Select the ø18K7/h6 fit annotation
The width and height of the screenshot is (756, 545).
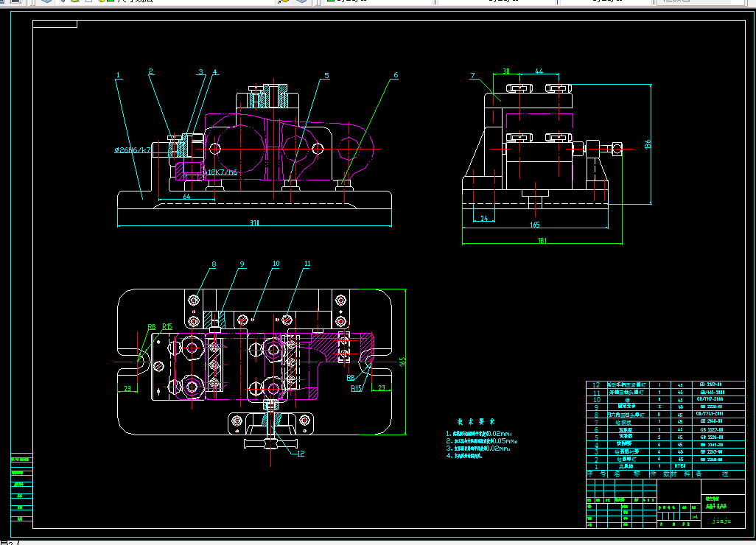pyautogui.click(x=220, y=172)
